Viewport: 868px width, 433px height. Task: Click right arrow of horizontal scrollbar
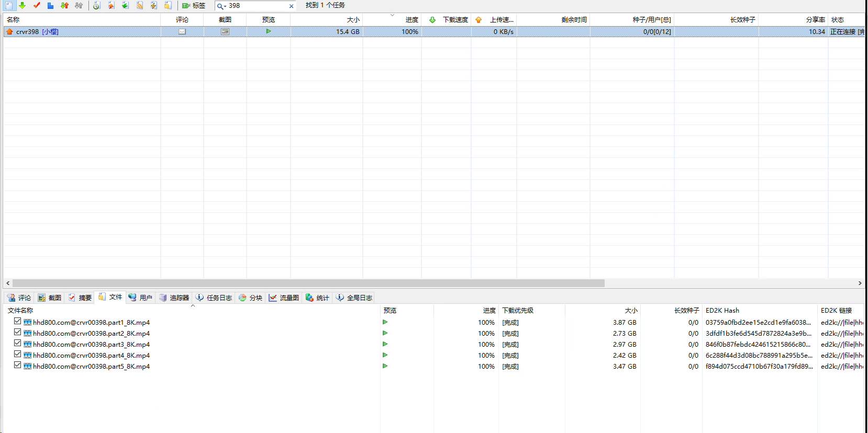pyautogui.click(x=860, y=283)
